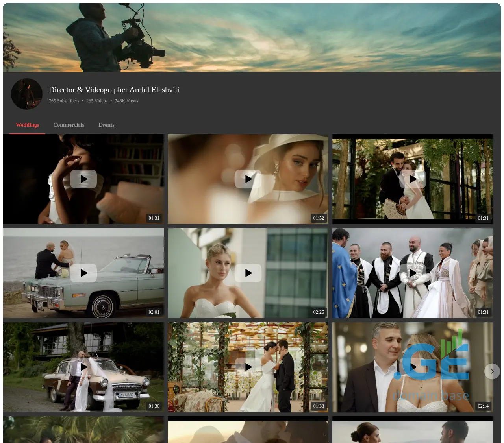The width and height of the screenshot is (504, 443).
Task: Click the next arrow chevron button
Action: pyautogui.click(x=492, y=371)
